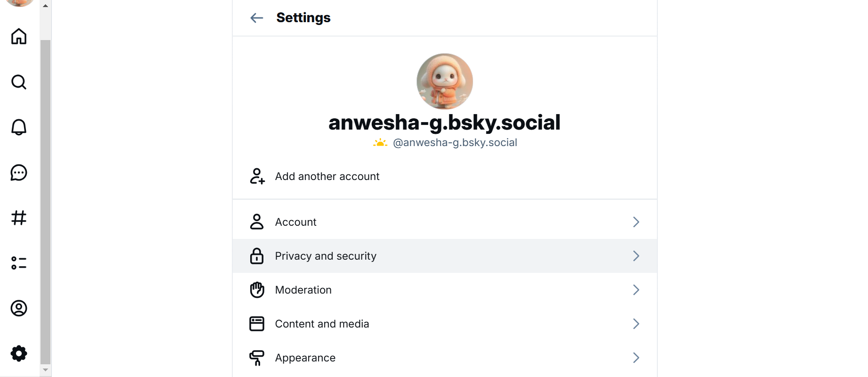The width and height of the screenshot is (868, 377).
Task: Open Feeds hashtag icon
Action: [x=19, y=218]
